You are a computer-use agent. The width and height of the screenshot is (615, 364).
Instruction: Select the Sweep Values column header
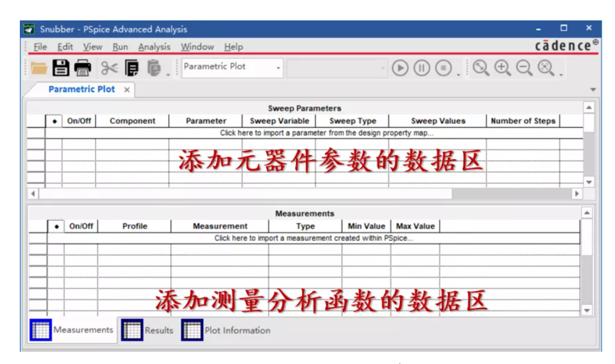point(438,121)
